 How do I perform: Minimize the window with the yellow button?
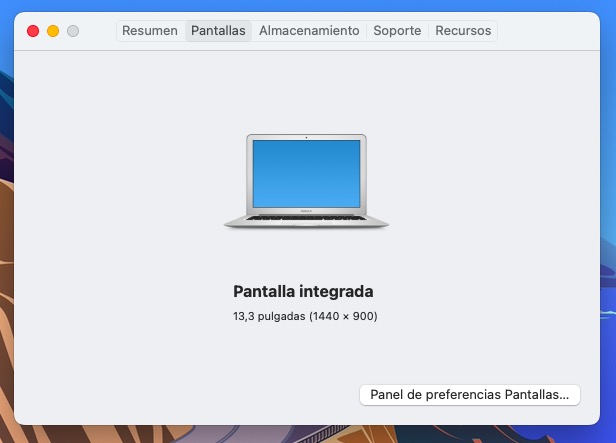53,31
